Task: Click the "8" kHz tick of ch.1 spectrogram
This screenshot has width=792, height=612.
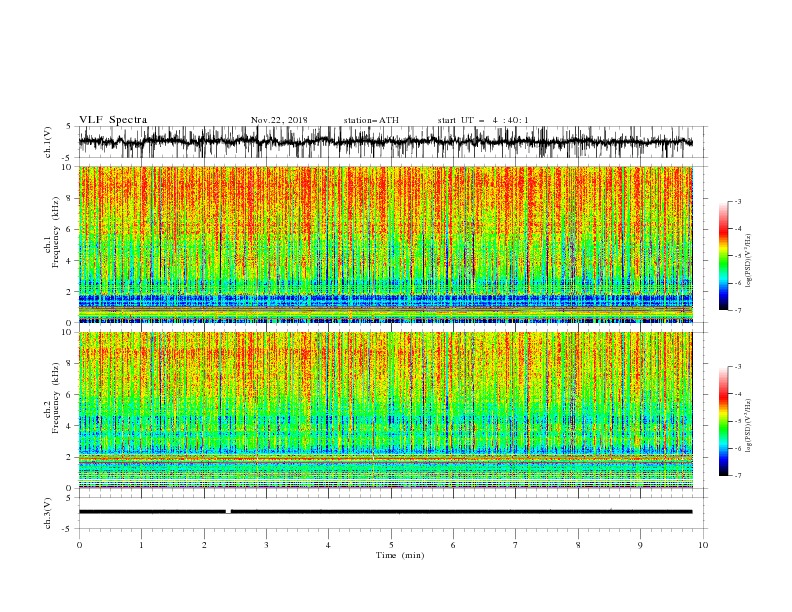Action: pos(70,198)
